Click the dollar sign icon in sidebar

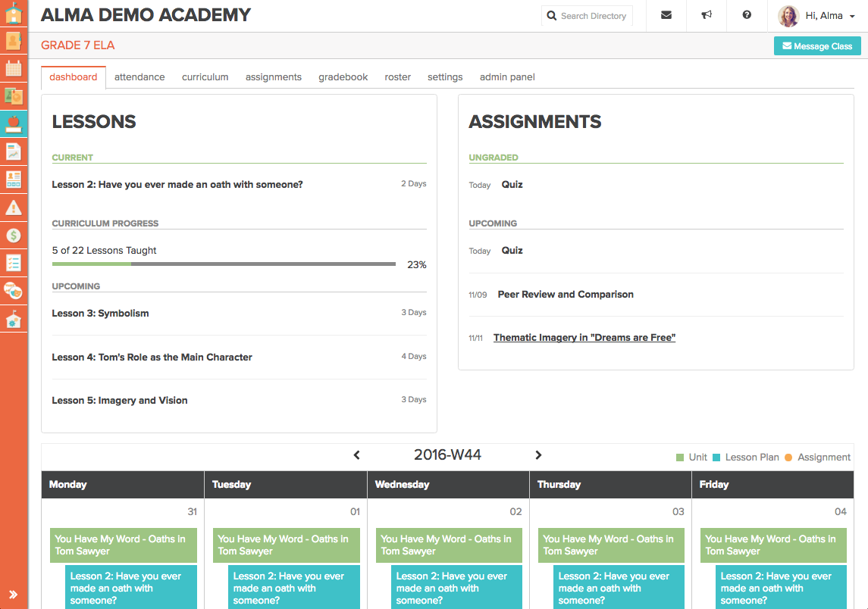14,236
